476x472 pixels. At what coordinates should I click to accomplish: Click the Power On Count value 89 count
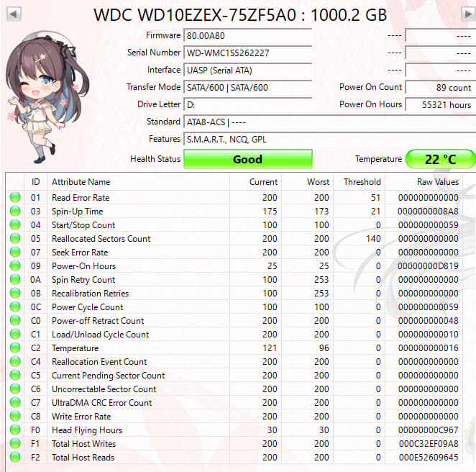[441, 88]
